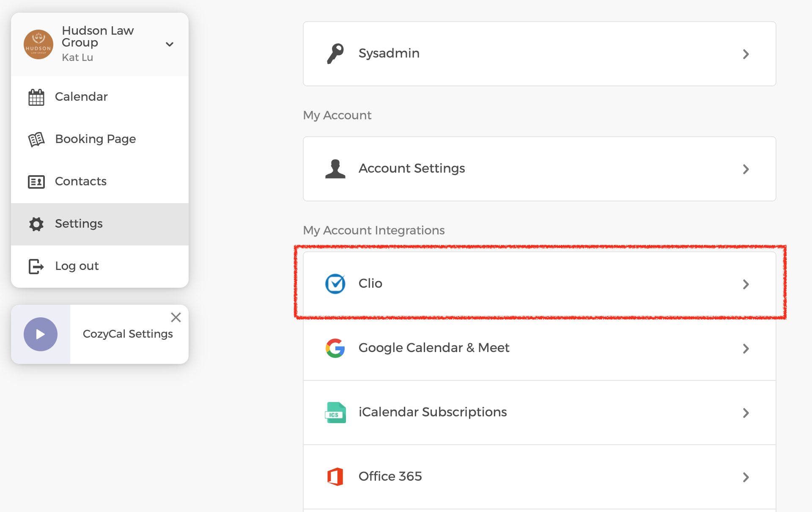Click the chevron on iCalendar Subscriptions row
The height and width of the screenshot is (512, 812).
pyautogui.click(x=746, y=413)
